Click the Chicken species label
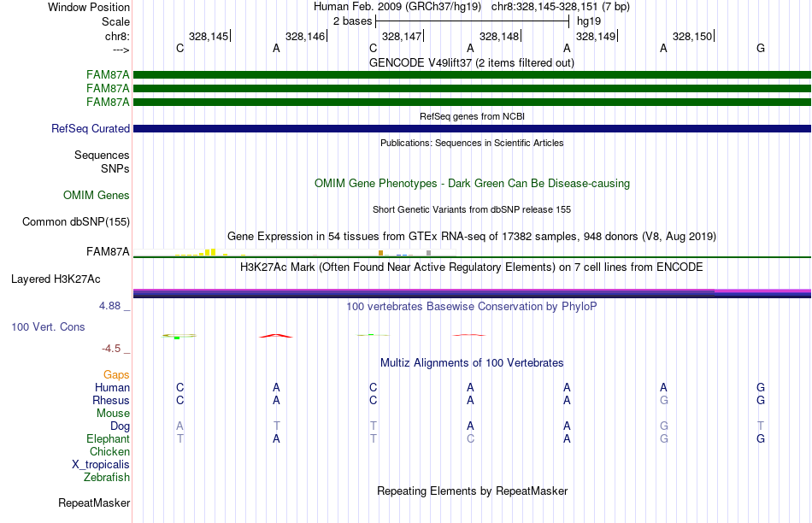This screenshot has height=523, width=812. 109,451
